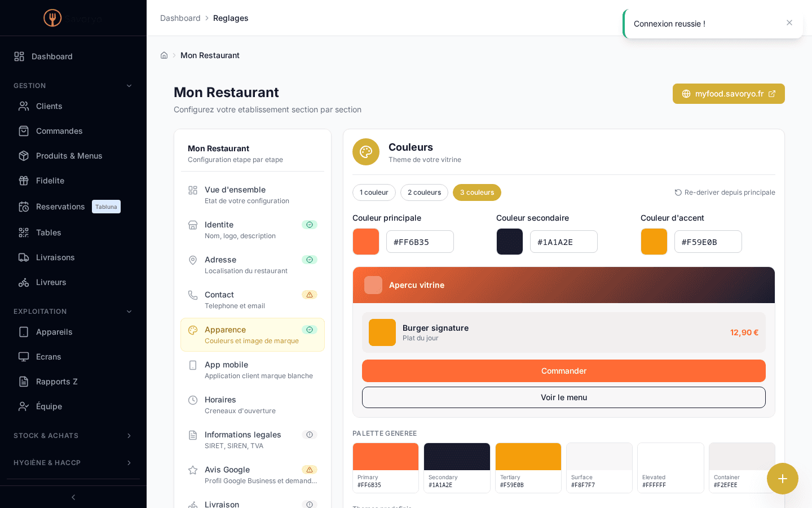Click the Dashboard breadcrumb link
The image size is (812, 508).
click(180, 18)
